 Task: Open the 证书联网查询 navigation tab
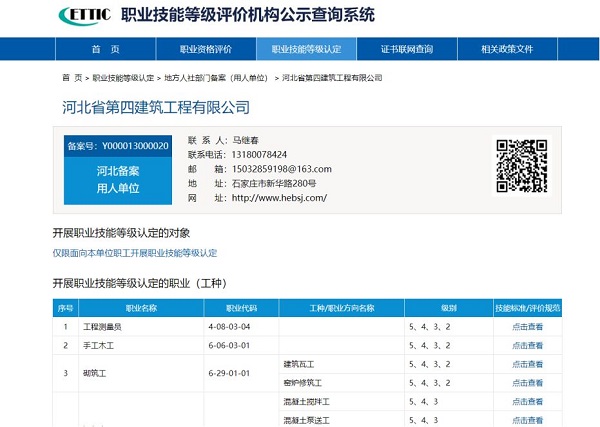407,49
